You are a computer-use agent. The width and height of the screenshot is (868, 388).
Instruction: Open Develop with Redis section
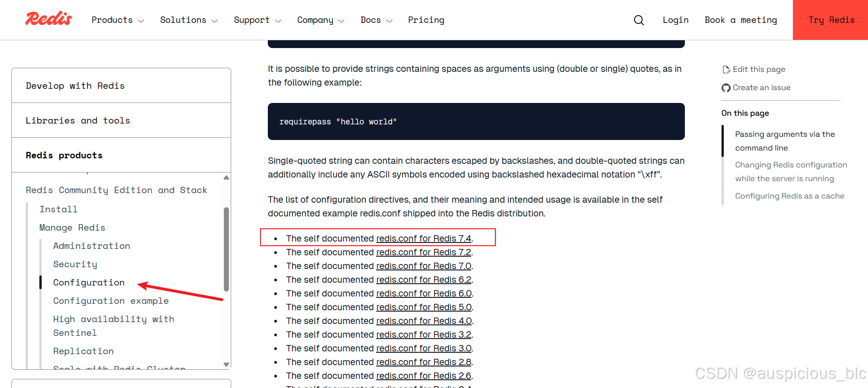click(x=121, y=86)
